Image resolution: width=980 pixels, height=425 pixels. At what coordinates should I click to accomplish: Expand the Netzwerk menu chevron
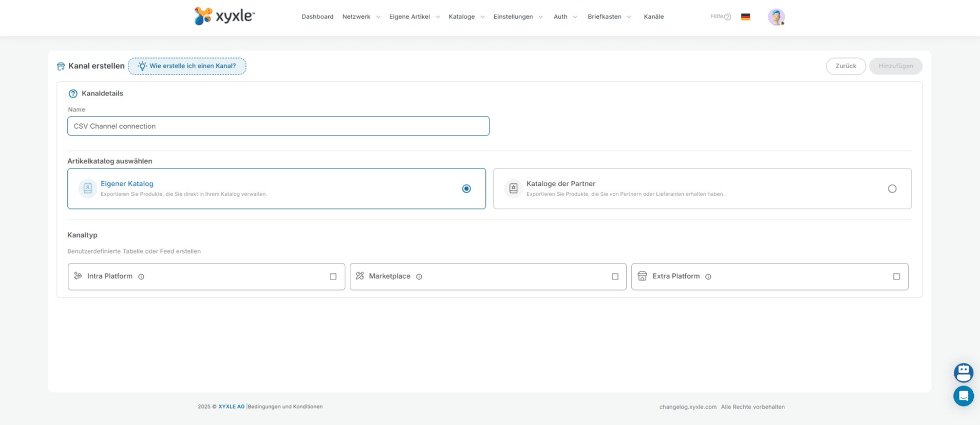point(379,17)
